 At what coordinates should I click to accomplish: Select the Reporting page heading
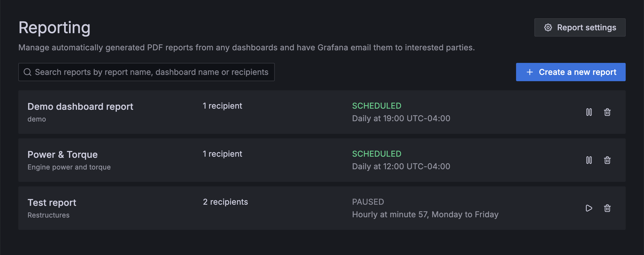point(55,27)
